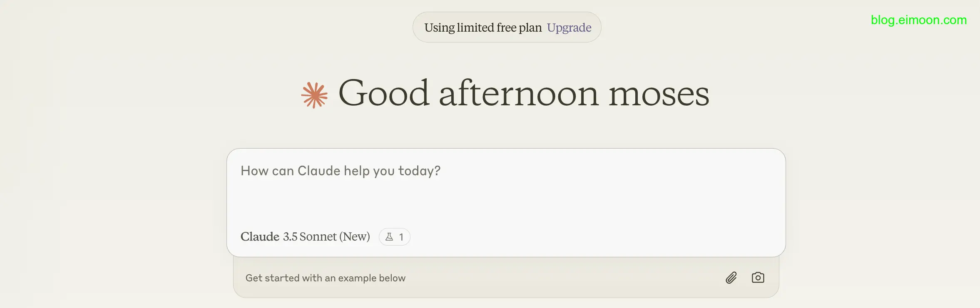This screenshot has height=308, width=980.
Task: Focus the 'How can Claude help you today?' input
Action: click(340, 171)
